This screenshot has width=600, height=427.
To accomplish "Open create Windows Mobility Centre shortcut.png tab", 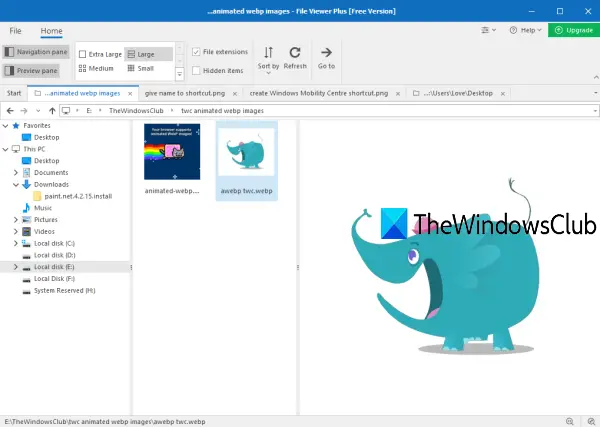I will click(x=319, y=93).
